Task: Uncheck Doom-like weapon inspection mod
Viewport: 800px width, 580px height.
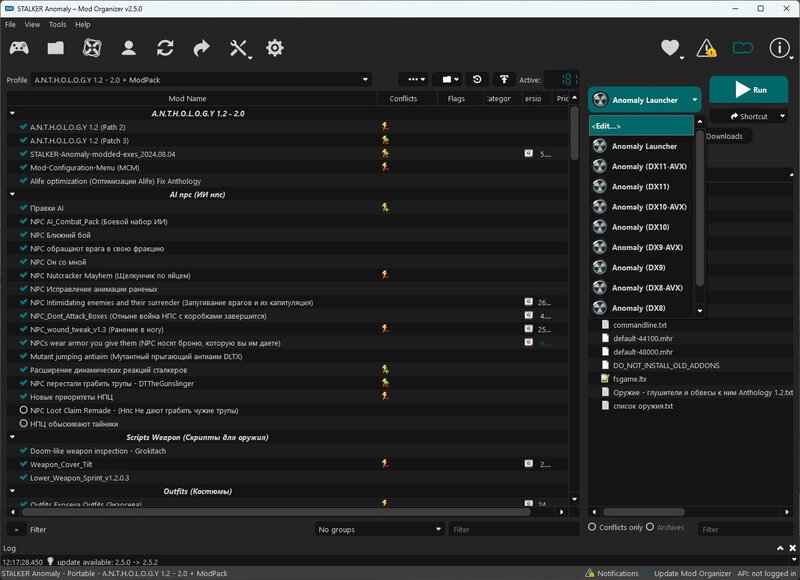Action: tap(23, 450)
